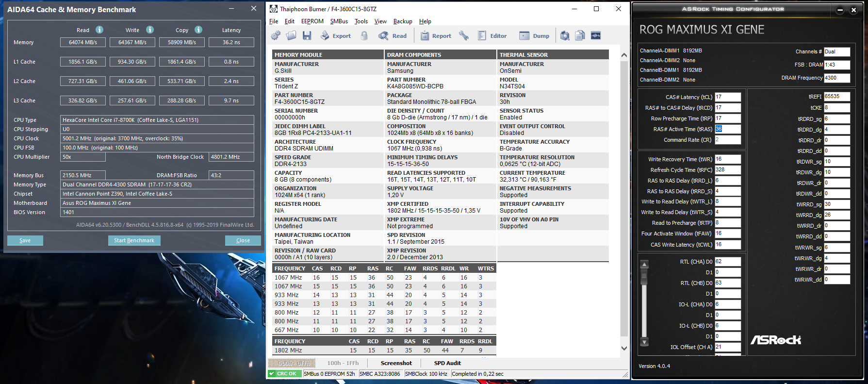This screenshot has height=384, width=868.
Task: Open Report from the Thaiphoon toolbar
Action: (x=436, y=35)
